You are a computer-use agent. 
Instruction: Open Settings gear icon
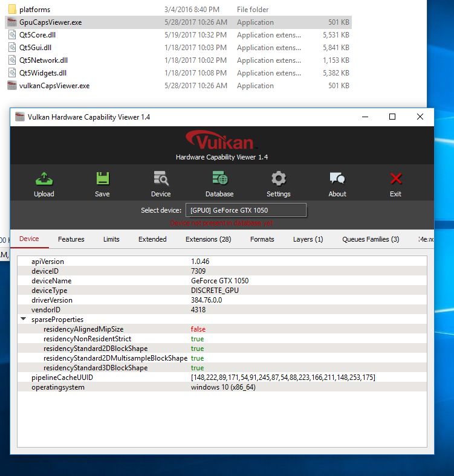pos(278,179)
